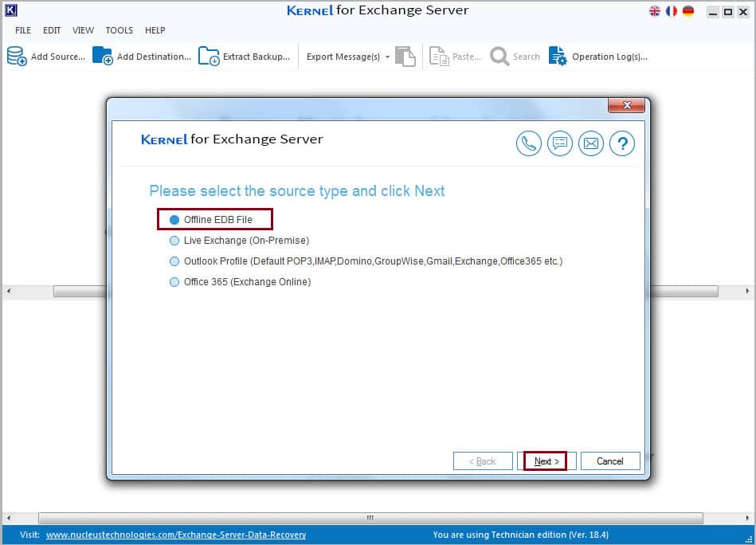Viewport: 756px width, 545px height.
Task: Select Office 365 (Exchange Online) option
Action: point(174,282)
